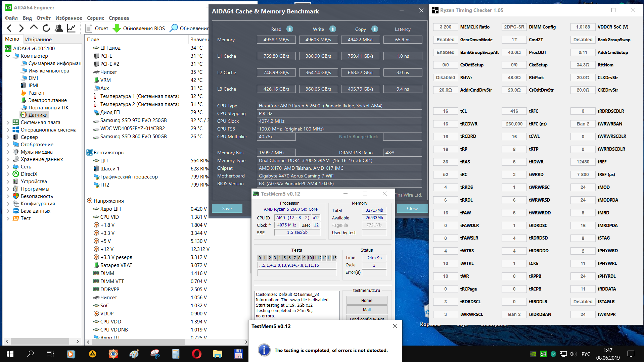Image resolution: width=644 pixels, height=362 pixels.
Task: Open the AIDA64 graph toolbar icon
Action: [71, 28]
